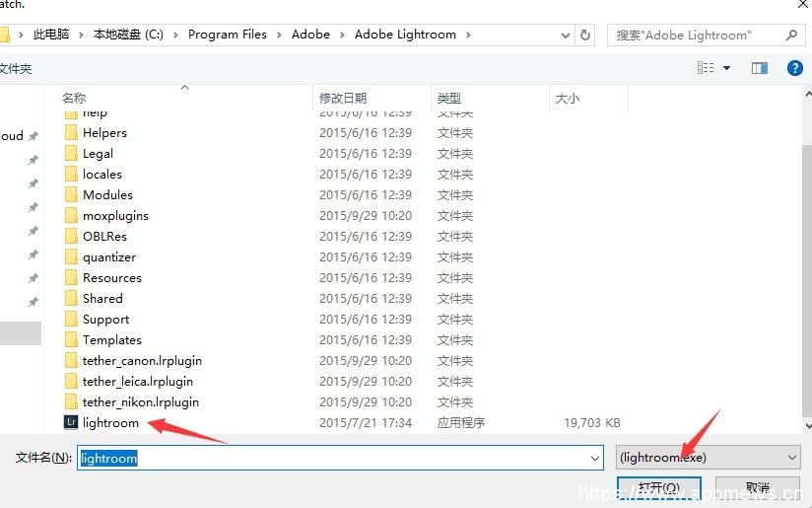The height and width of the screenshot is (508, 812).
Task: Click lightroom's 应用程序 type cell
Action: [461, 423]
